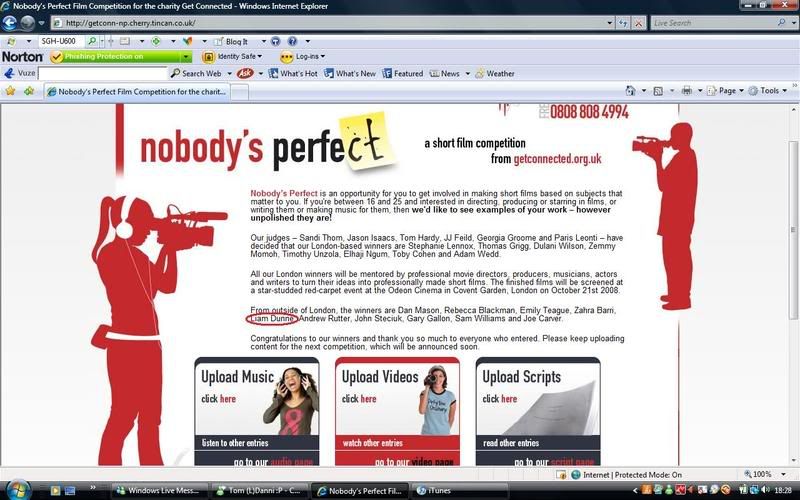Open the Blog It dropdown arrow

[x=264, y=41]
